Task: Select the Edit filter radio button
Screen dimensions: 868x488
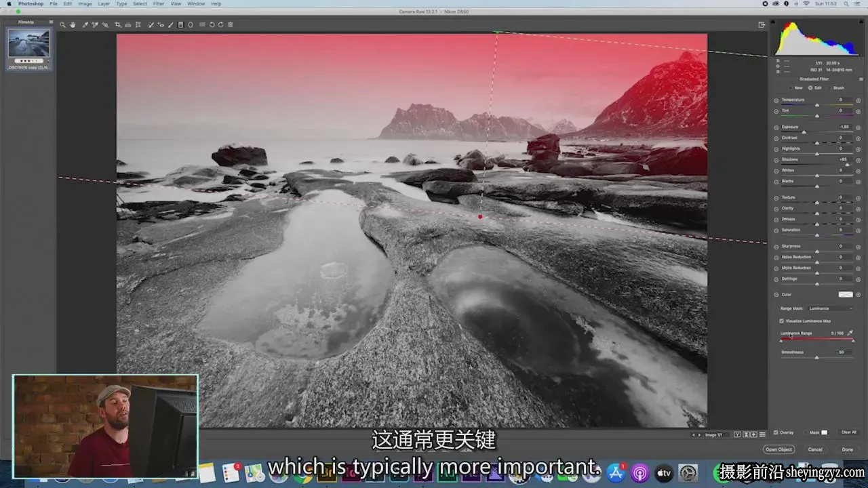Action: [x=810, y=87]
